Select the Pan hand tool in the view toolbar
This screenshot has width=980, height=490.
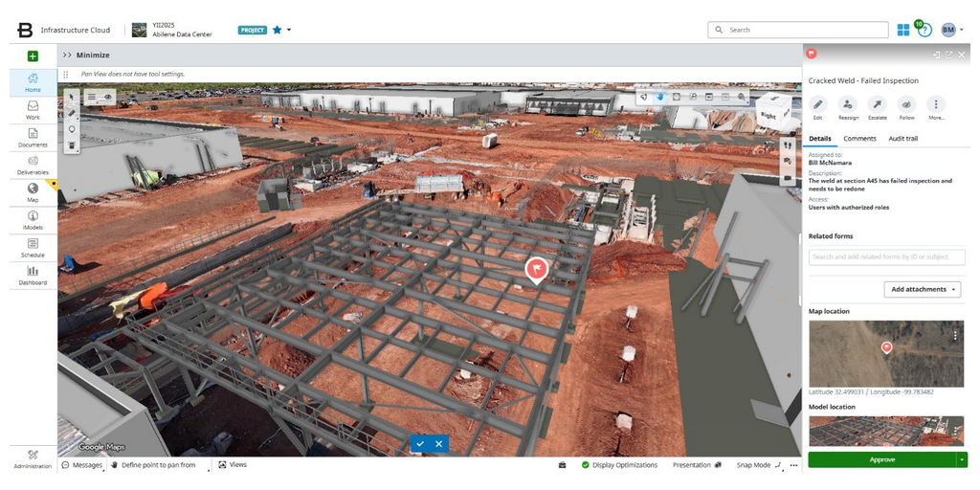[x=660, y=97]
